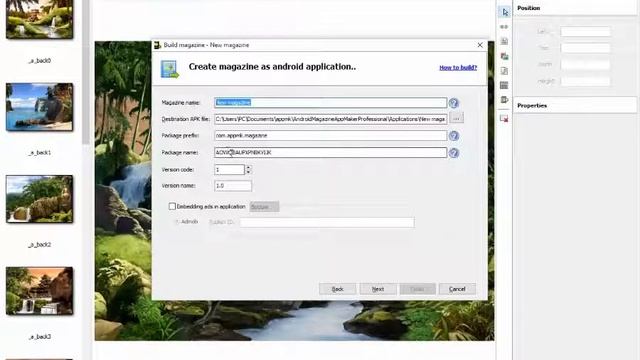640x360 pixels.
Task: Click the Package name input field
Action: pos(330,153)
